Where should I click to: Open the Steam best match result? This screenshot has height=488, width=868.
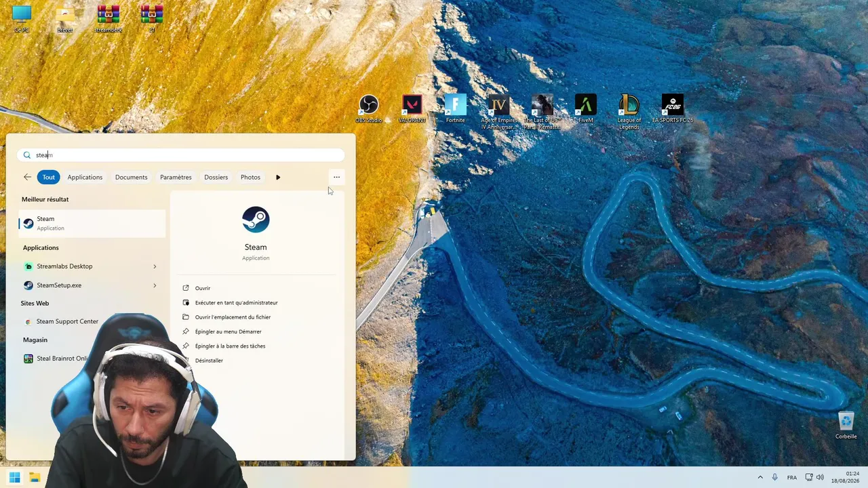(92, 224)
